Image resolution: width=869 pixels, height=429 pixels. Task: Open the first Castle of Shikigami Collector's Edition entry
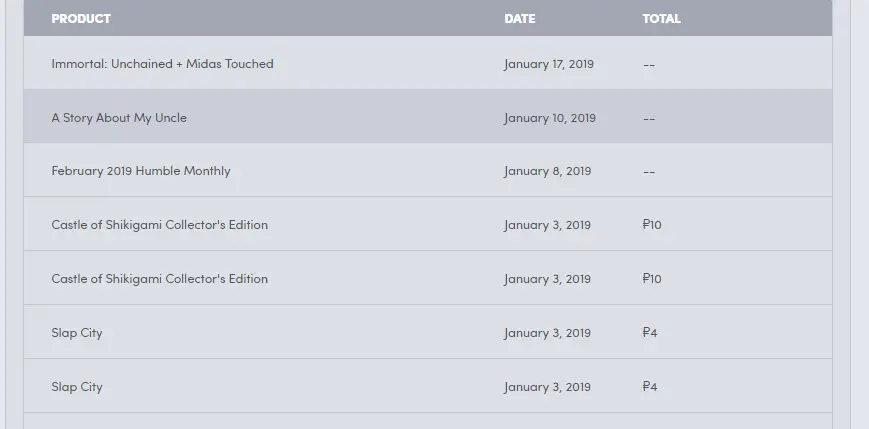pyautogui.click(x=160, y=224)
